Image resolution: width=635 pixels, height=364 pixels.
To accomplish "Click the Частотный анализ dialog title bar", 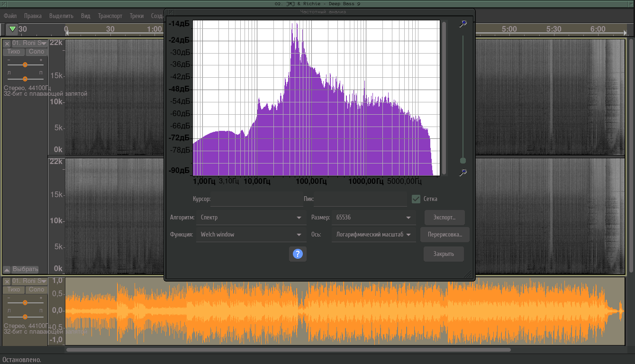I will tap(323, 12).
